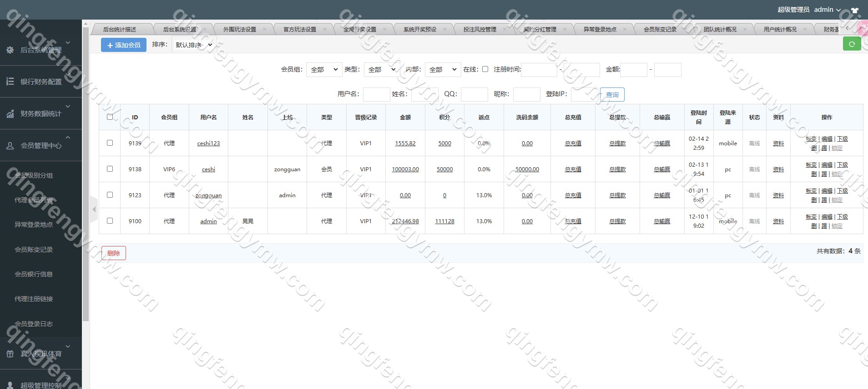Switch to the 契约分红管理 tab
868x389 pixels.
(540, 29)
